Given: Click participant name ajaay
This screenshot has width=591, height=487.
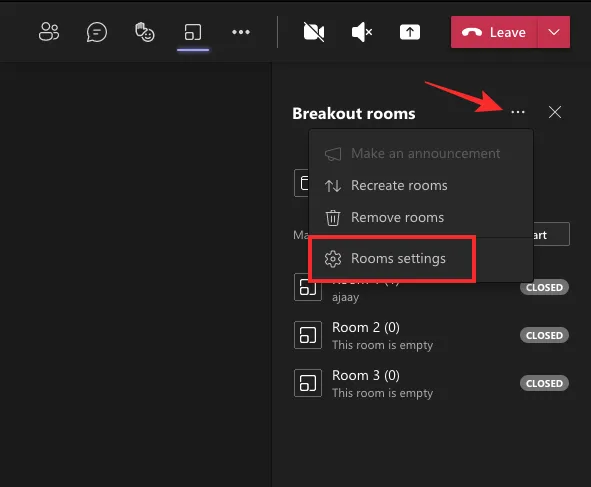Looking at the screenshot, I should pos(346,297).
